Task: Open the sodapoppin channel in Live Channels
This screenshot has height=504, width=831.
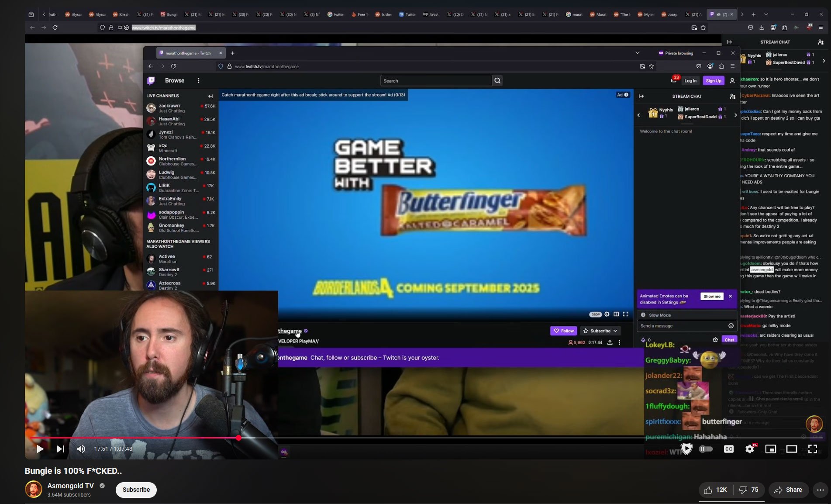Action: (181, 214)
